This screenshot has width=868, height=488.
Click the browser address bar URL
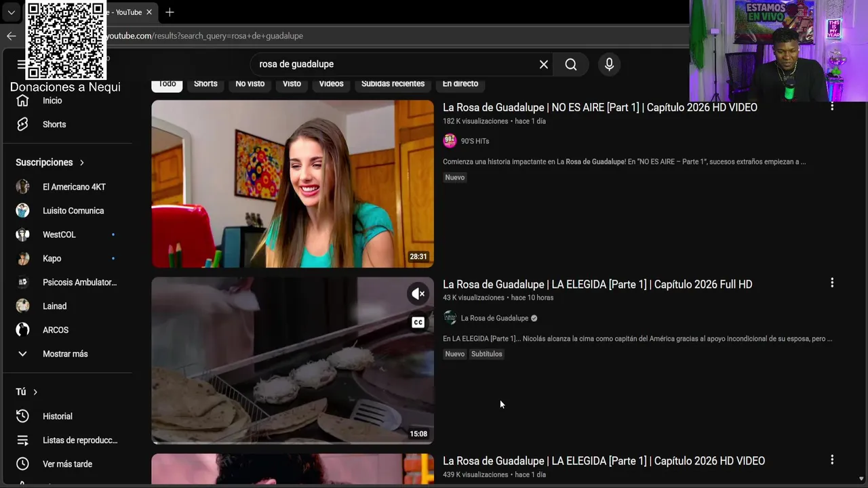(x=205, y=36)
